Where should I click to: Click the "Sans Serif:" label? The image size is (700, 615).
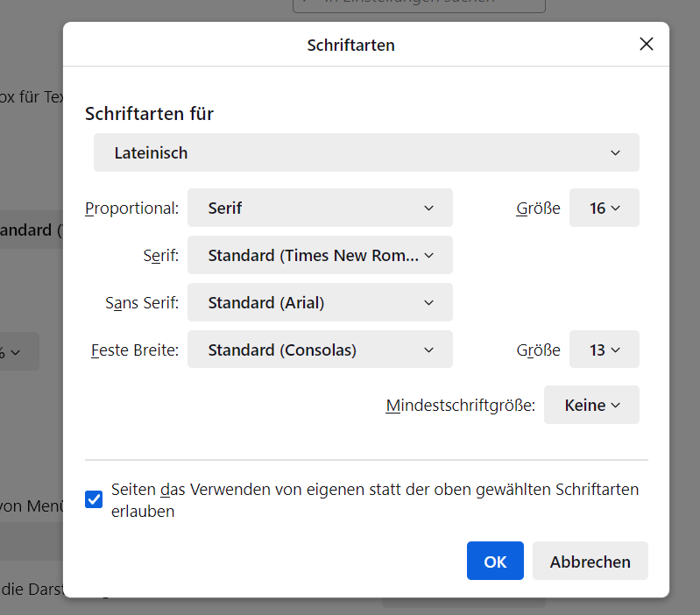pos(142,303)
